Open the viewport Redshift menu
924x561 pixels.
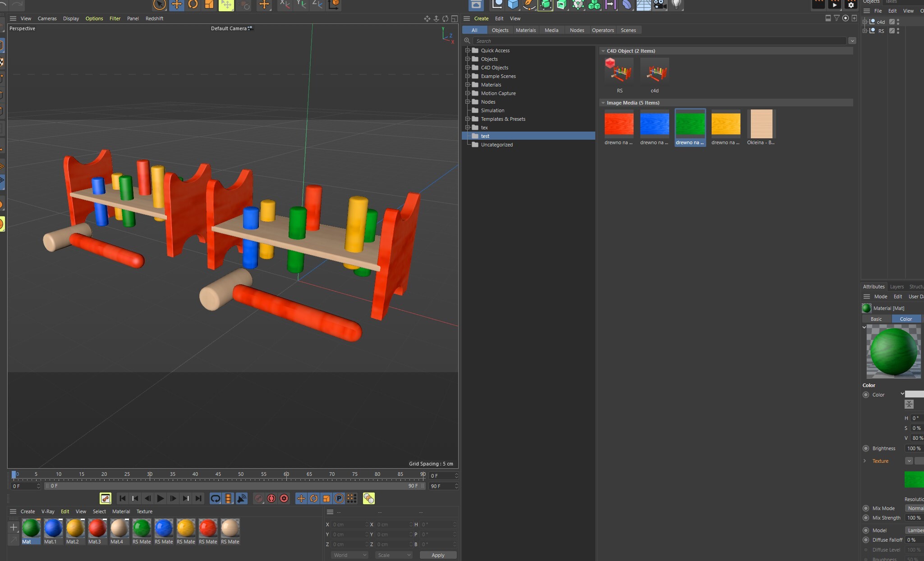click(154, 18)
